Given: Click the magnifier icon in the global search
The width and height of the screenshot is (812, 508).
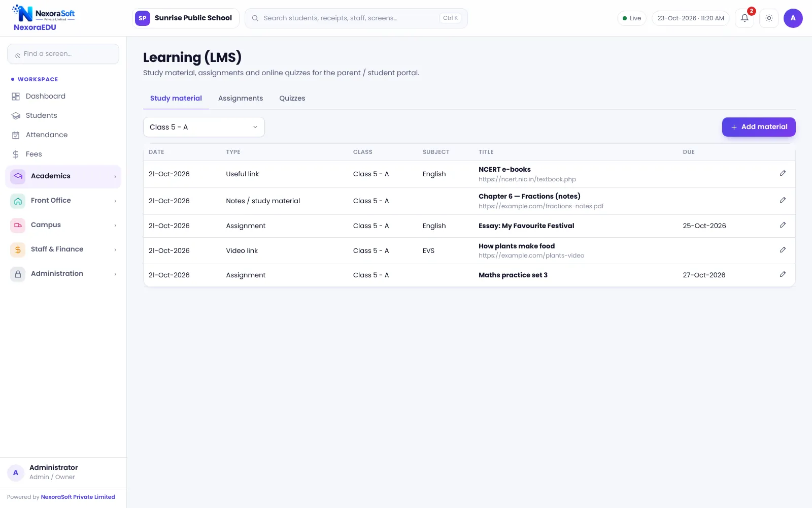Looking at the screenshot, I should pos(255,18).
